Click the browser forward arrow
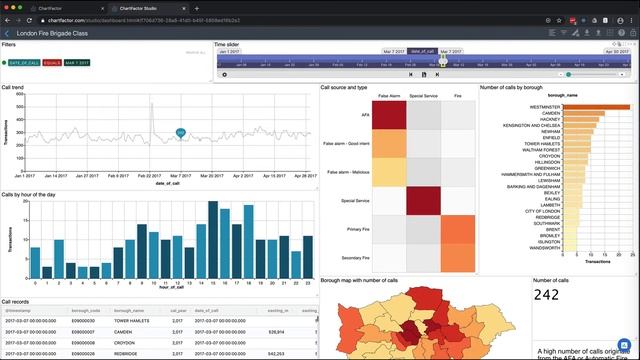The width and height of the screenshot is (640, 360). [18, 20]
